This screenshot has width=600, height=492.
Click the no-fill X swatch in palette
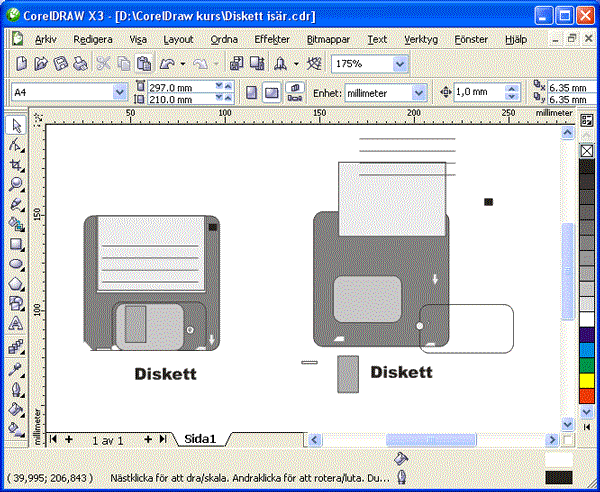tap(587, 151)
